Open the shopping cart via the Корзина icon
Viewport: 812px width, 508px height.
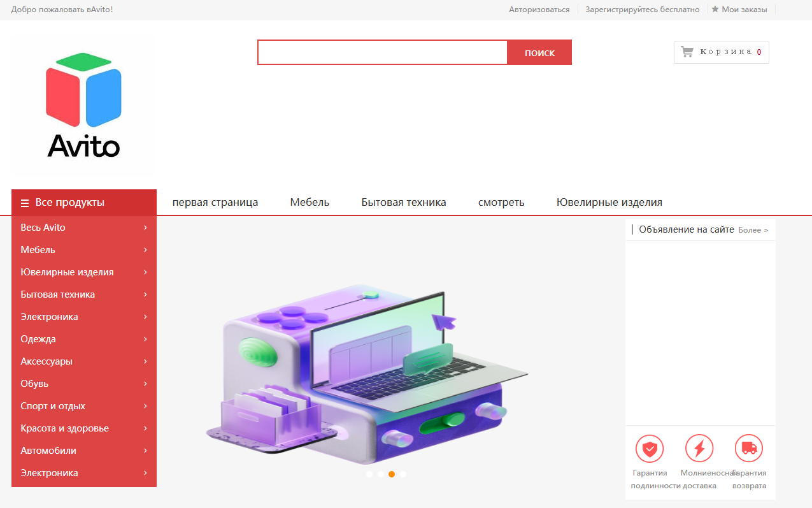(687, 52)
